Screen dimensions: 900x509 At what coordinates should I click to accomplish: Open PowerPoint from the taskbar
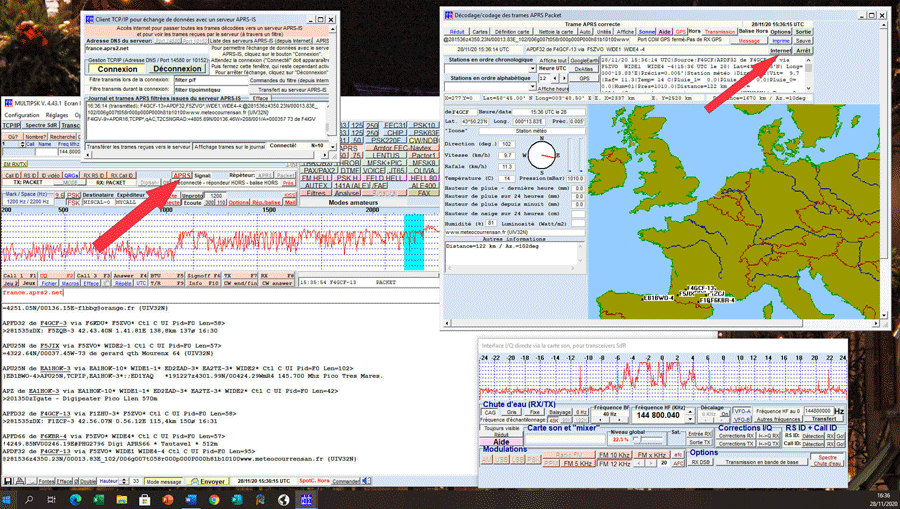(x=168, y=500)
